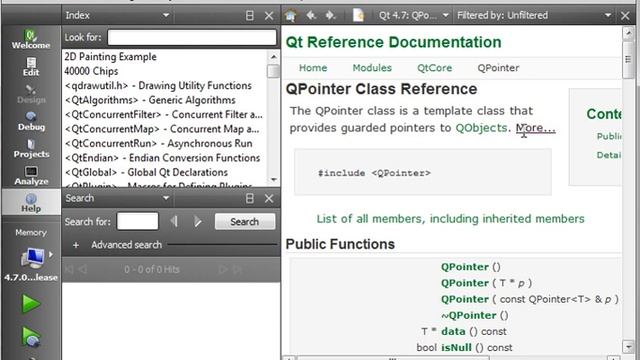Close the help document viewer
The image size is (640, 360).
click(625, 16)
